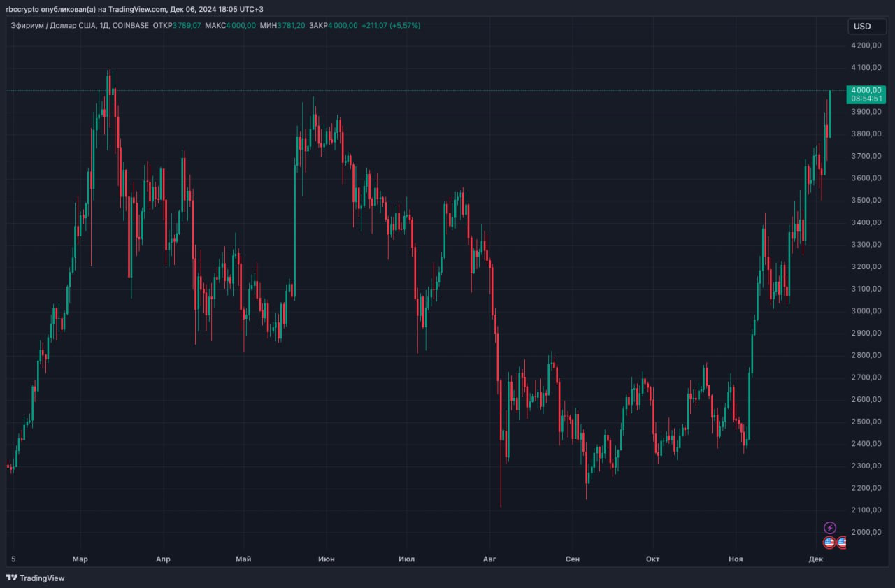Viewport: 895px width, 588px height.
Task: Click the 2 100,00 price scale label
Action: pos(866,510)
